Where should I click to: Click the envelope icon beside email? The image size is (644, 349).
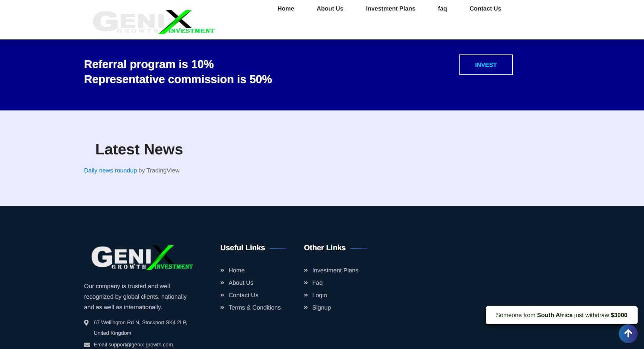(87, 345)
